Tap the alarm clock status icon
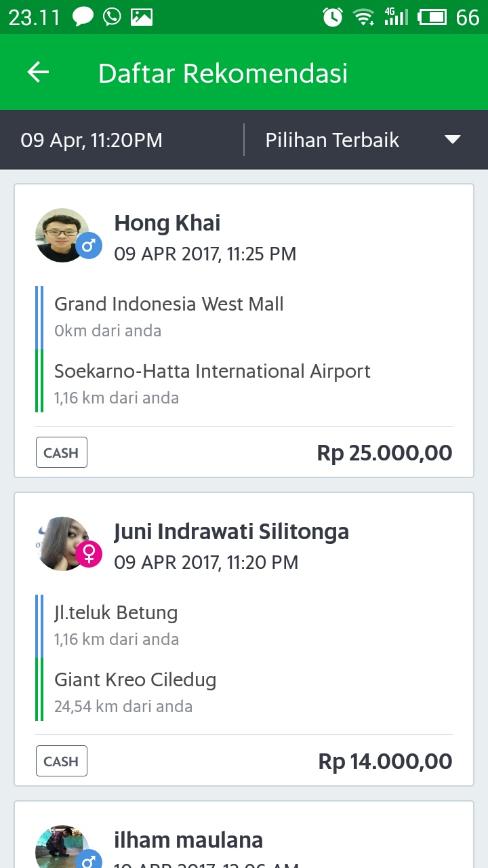 tap(332, 17)
